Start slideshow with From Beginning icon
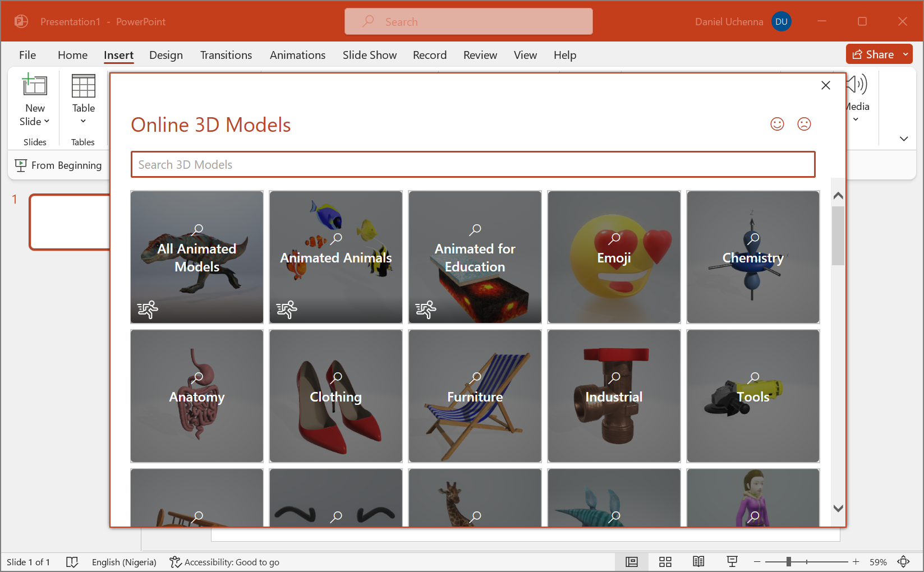The height and width of the screenshot is (572, 924). (21, 165)
